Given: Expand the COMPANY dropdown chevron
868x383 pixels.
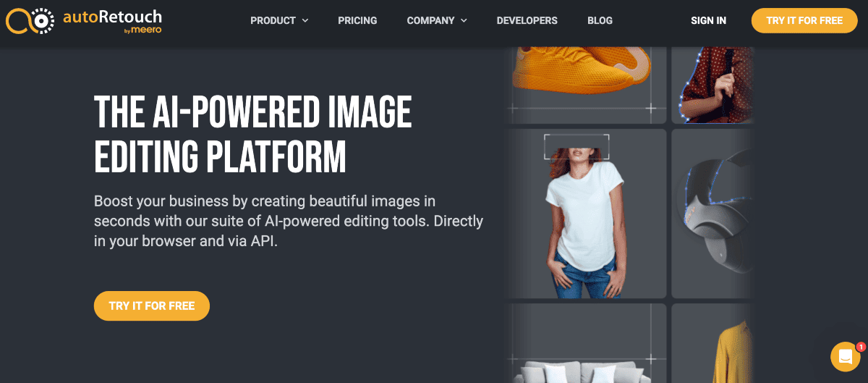Looking at the screenshot, I should click(x=464, y=20).
